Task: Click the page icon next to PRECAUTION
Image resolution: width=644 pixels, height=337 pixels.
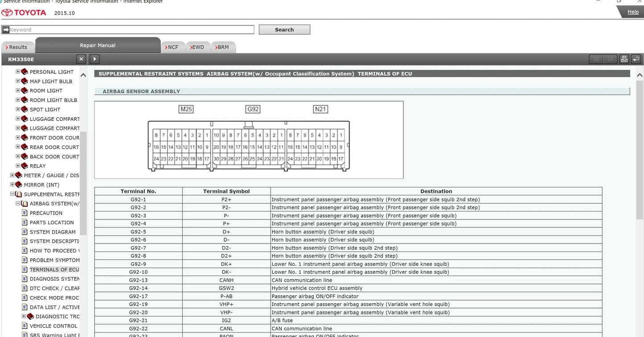Action: point(25,213)
